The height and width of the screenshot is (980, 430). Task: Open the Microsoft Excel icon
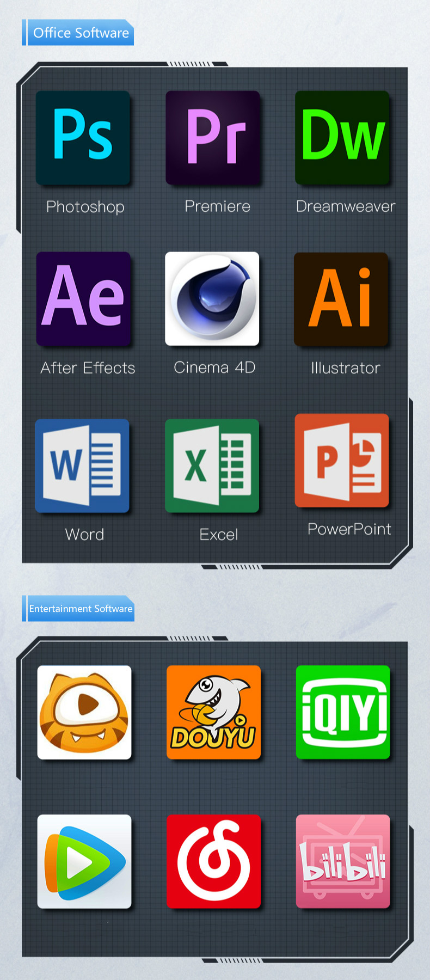pyautogui.click(x=212, y=466)
